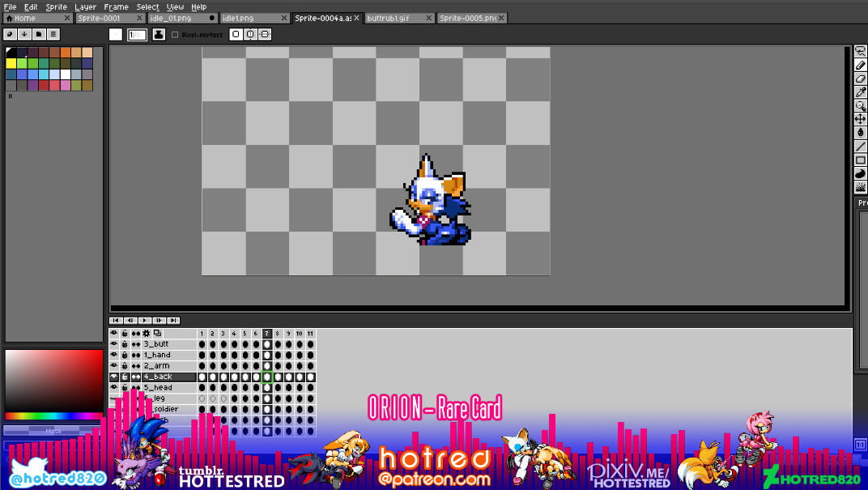Select the Line tool
The image size is (868, 490).
click(860, 146)
